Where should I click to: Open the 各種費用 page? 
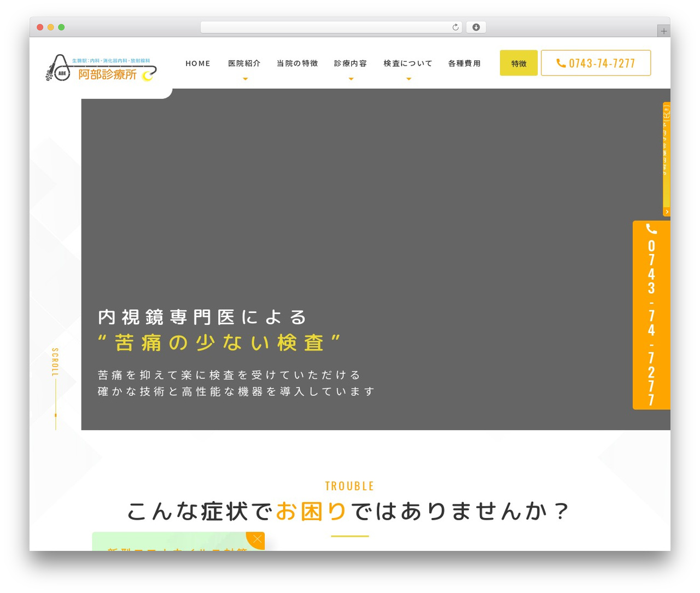click(464, 63)
